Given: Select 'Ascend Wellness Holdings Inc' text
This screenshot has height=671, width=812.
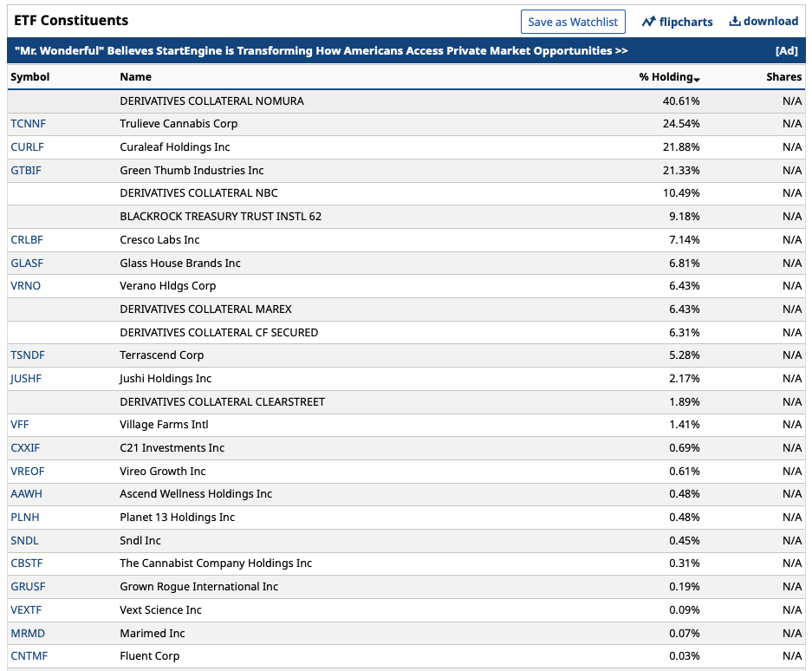Looking at the screenshot, I should 196,494.
